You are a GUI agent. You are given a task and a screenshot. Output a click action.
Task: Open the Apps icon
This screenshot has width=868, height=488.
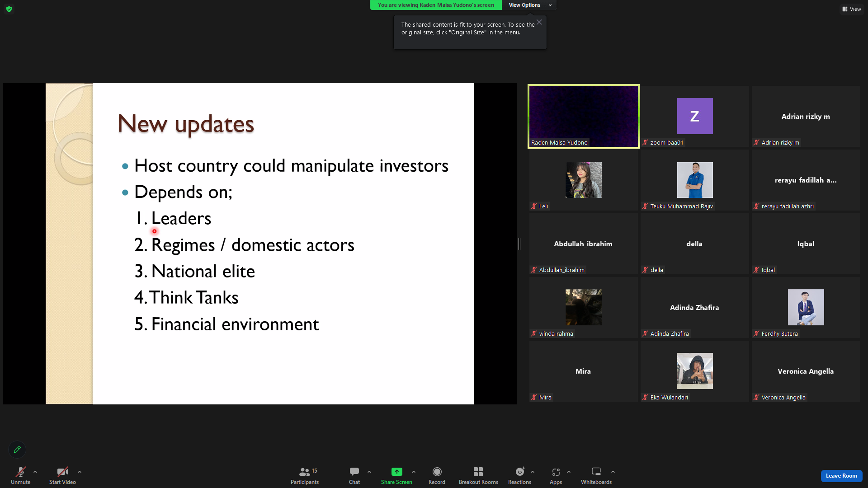click(x=556, y=472)
